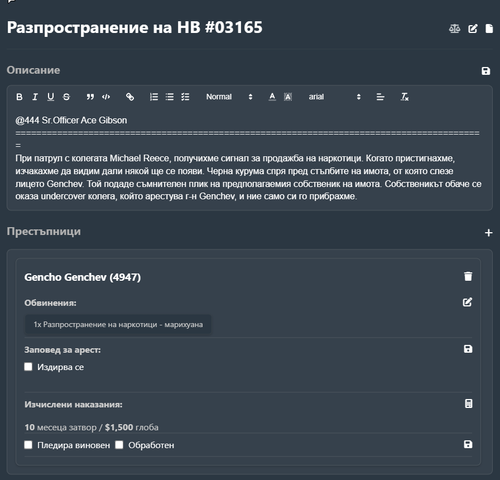Toggle underline formatting
The height and width of the screenshot is (480, 500).
[50, 97]
